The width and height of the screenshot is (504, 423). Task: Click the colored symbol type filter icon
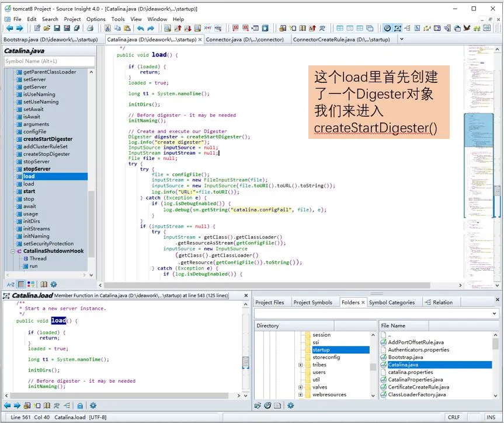point(31,284)
